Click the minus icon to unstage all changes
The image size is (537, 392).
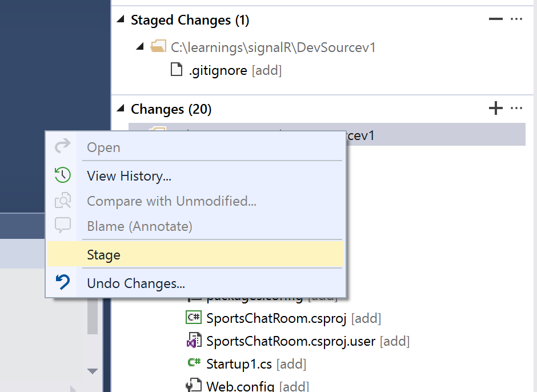pyautogui.click(x=495, y=19)
